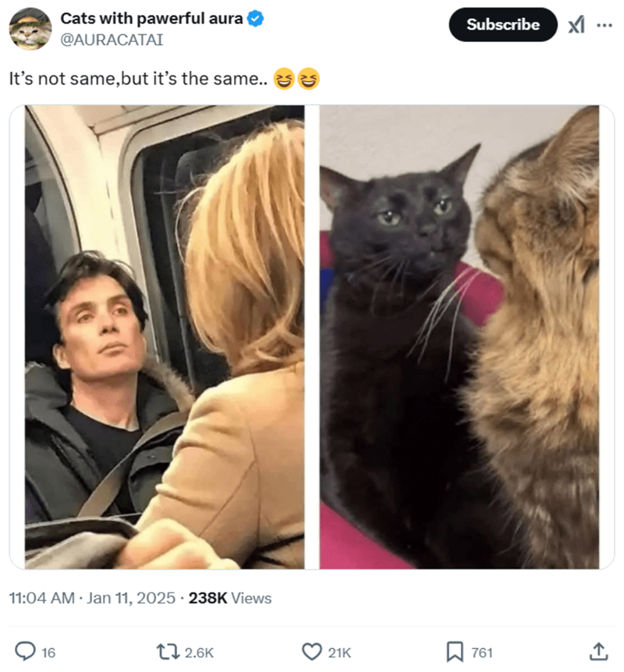
Task: Click the 761 bookmarks count
Action: [x=482, y=652]
